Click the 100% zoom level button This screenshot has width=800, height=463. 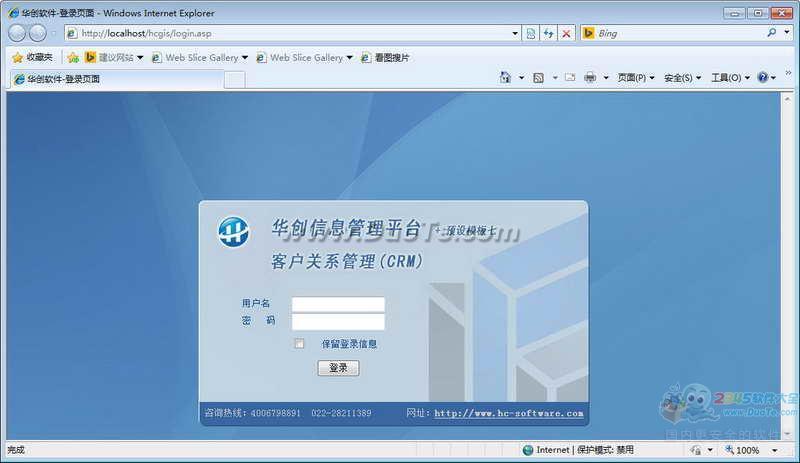[x=743, y=450]
